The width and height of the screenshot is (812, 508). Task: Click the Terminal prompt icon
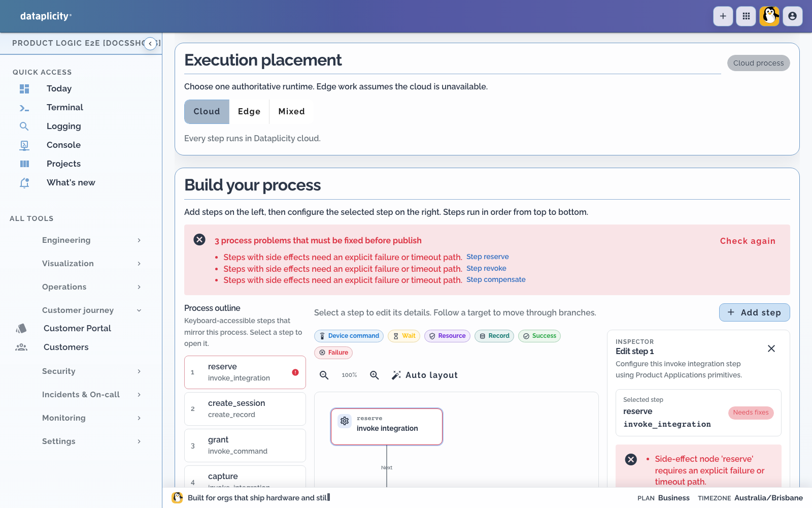coord(24,108)
